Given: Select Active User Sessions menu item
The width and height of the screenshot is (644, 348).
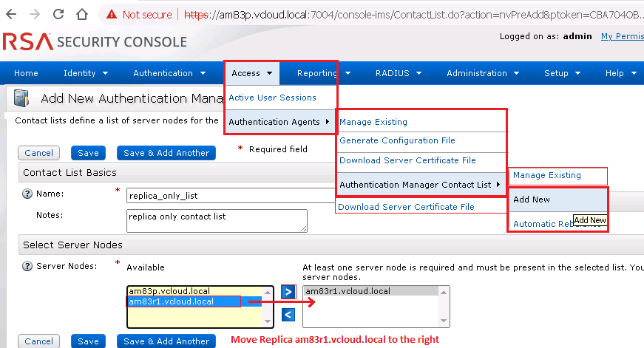Looking at the screenshot, I should tap(272, 98).
